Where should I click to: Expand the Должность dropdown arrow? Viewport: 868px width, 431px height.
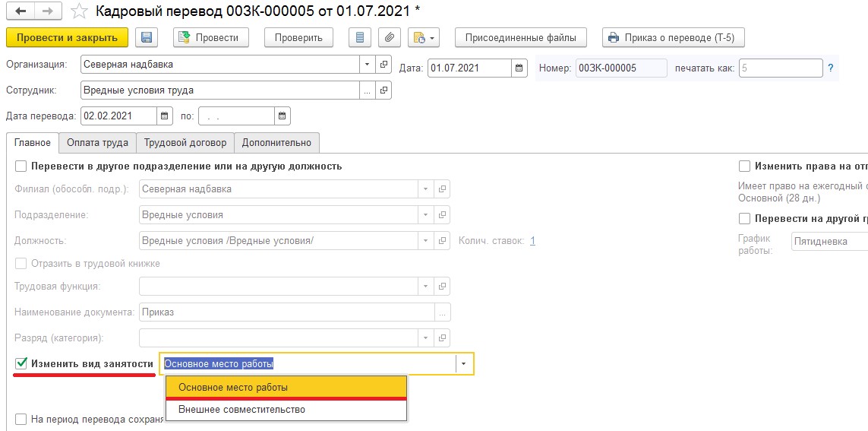(426, 240)
